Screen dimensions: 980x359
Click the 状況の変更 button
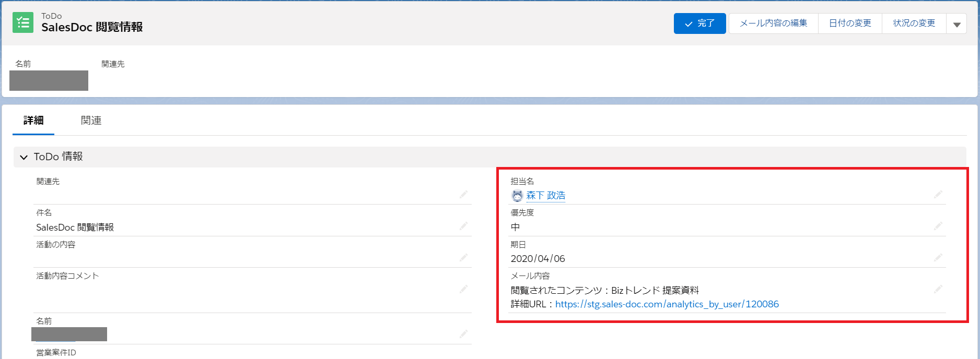914,23
